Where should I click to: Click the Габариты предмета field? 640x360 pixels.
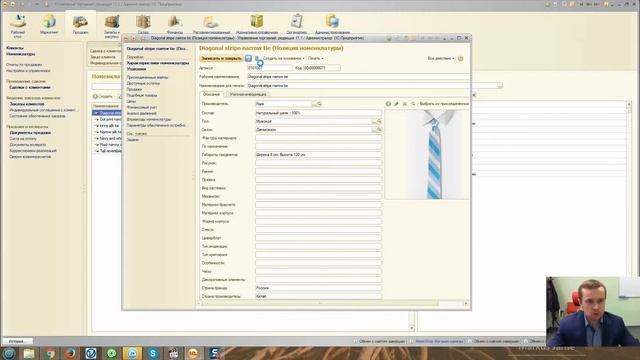click(318, 155)
